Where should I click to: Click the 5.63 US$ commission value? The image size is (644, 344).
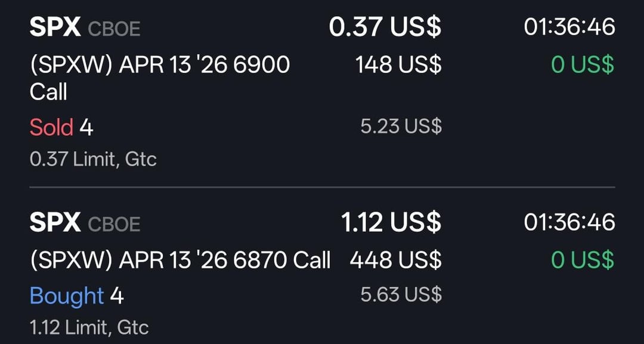tap(401, 295)
